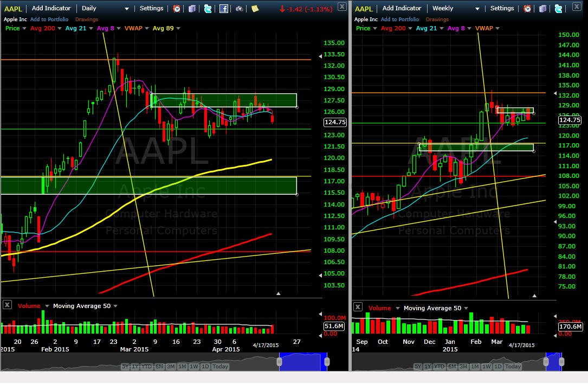588x384 pixels.
Task: Close the Weekly chart panel with X
Action: tap(577, 7)
